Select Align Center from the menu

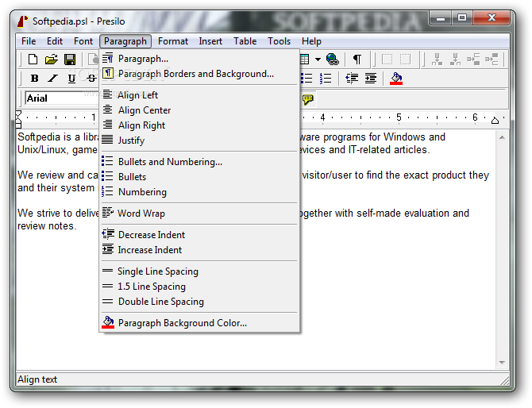[x=199, y=110]
